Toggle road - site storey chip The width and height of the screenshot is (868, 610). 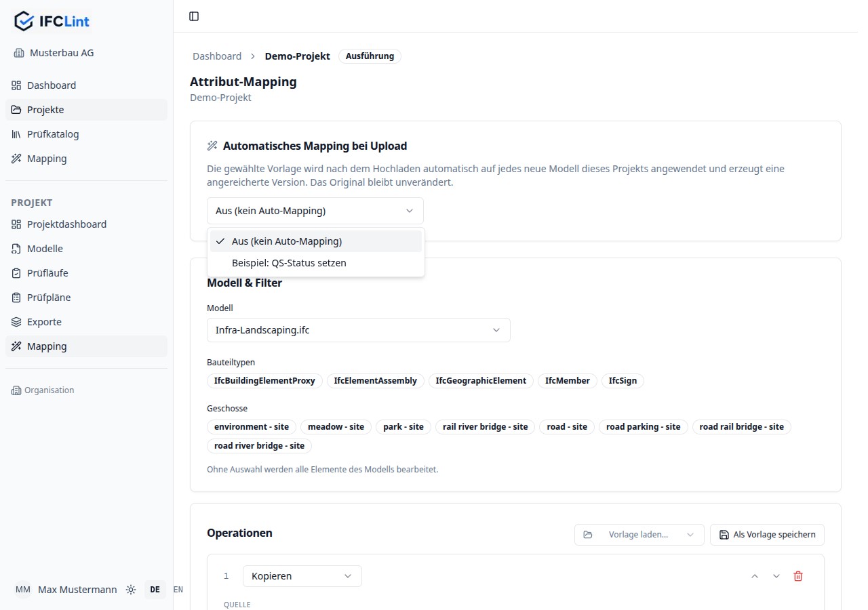tap(567, 427)
